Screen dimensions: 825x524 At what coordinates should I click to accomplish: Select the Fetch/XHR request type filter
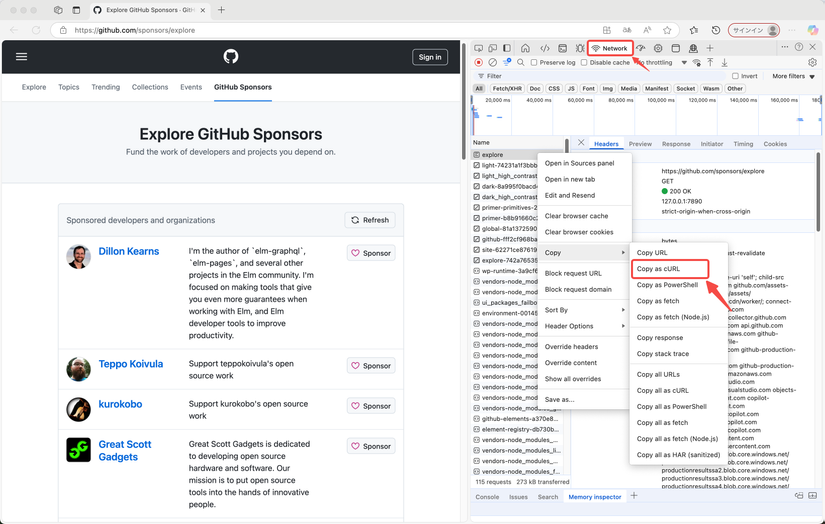click(507, 88)
